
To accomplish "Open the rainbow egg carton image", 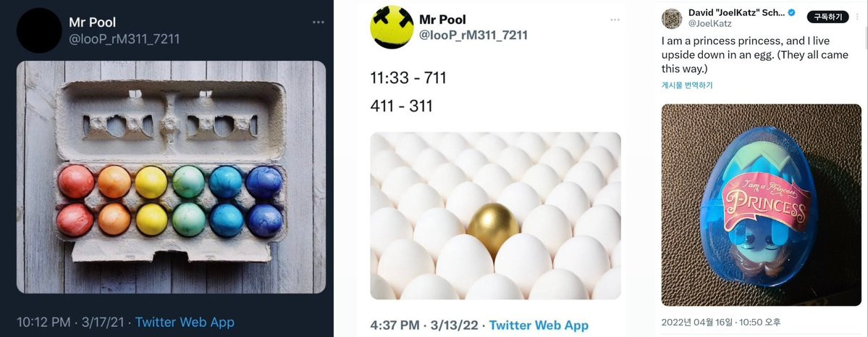I will 171,177.
